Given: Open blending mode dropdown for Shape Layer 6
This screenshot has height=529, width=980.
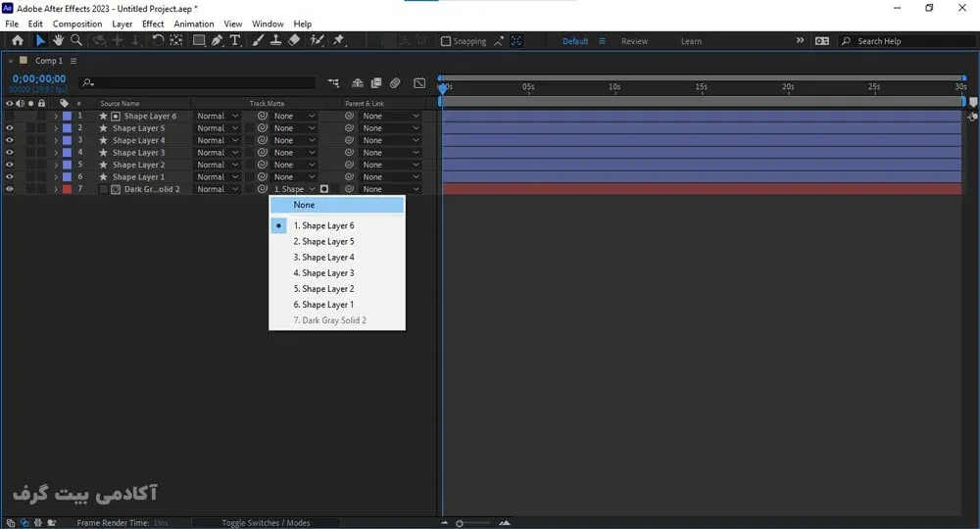Looking at the screenshot, I should pos(218,116).
